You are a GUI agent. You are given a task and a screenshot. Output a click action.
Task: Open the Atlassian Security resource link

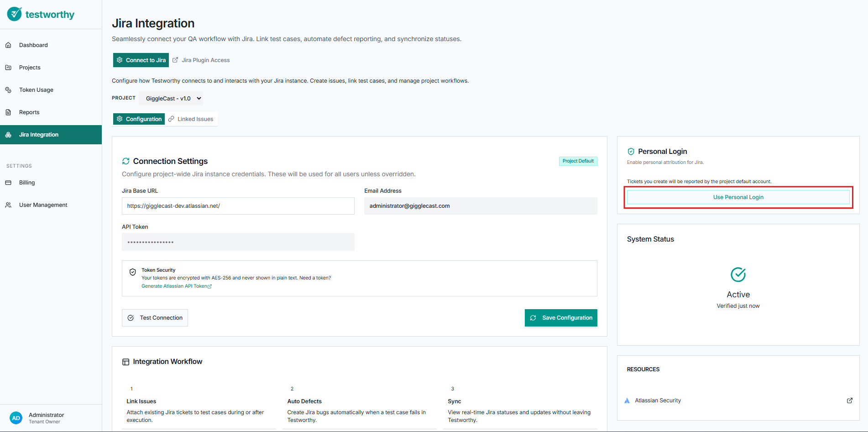pyautogui.click(x=658, y=400)
